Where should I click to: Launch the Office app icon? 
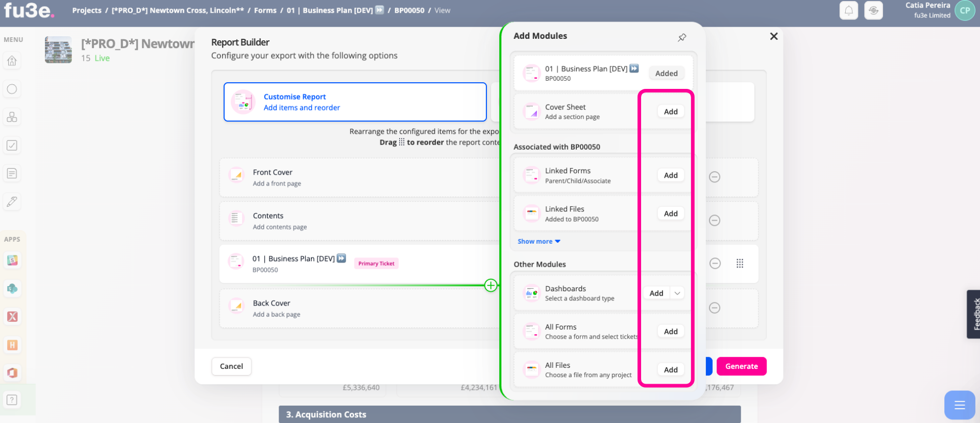click(12, 373)
